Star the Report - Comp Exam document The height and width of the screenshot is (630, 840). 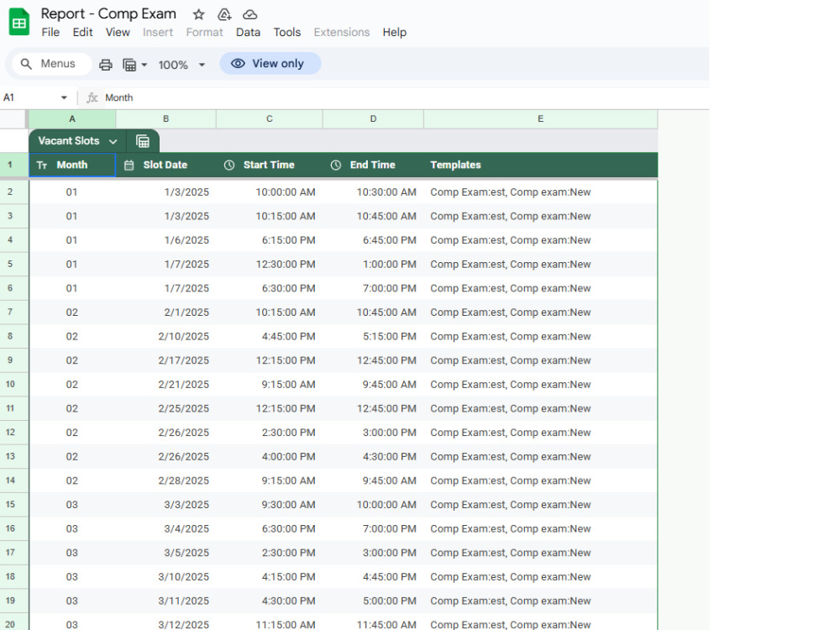pyautogui.click(x=199, y=14)
